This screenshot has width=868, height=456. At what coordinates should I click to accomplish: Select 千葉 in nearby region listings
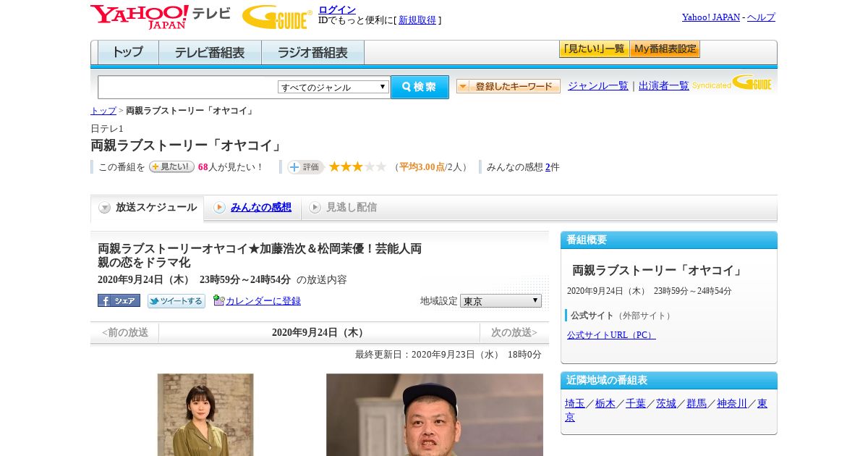click(x=636, y=404)
